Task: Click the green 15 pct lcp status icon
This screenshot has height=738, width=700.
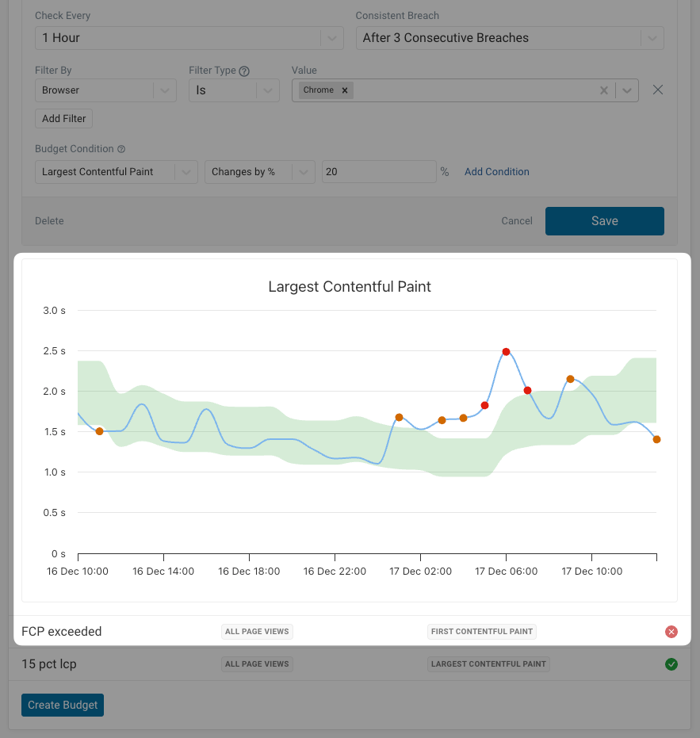Action: 671,664
